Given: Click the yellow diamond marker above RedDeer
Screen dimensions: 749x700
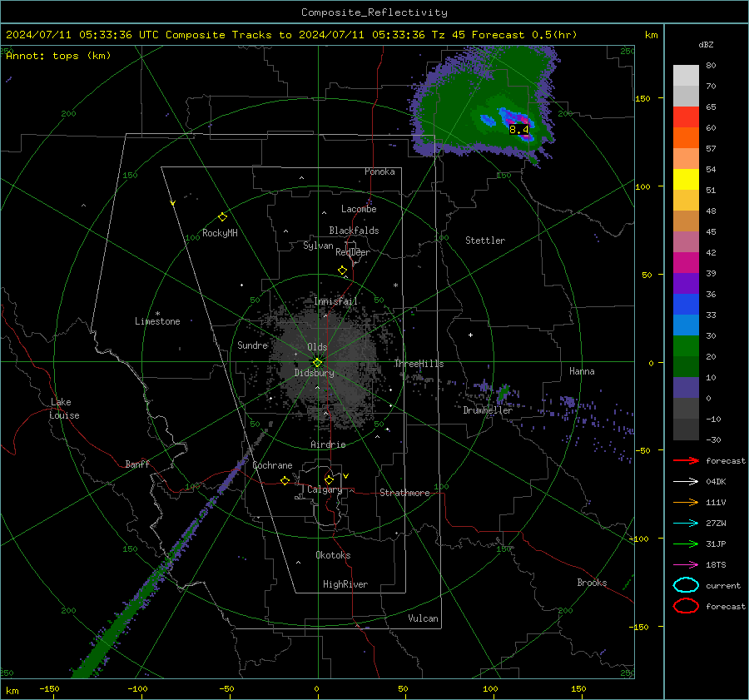Looking at the screenshot, I should (342, 271).
